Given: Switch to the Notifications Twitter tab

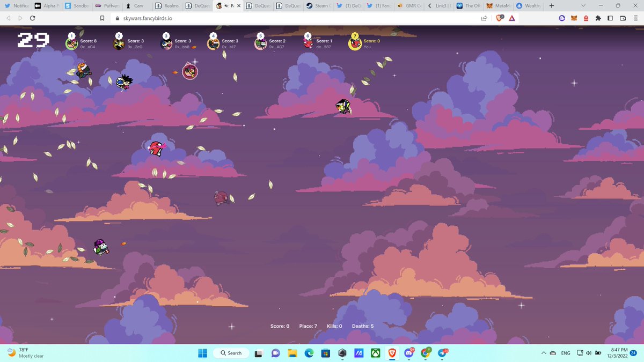Looking at the screenshot, I should (16, 5).
